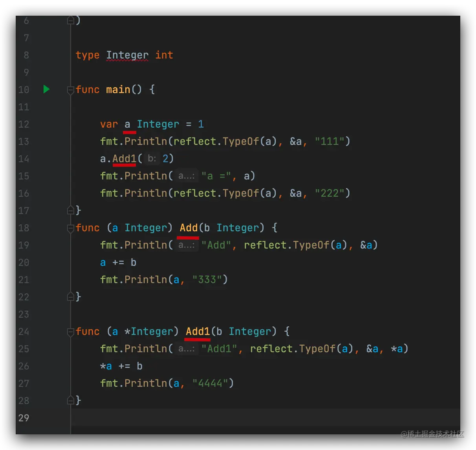This screenshot has height=450, width=476.
Task: Click fold end marker on line 17
Action: [71, 210]
